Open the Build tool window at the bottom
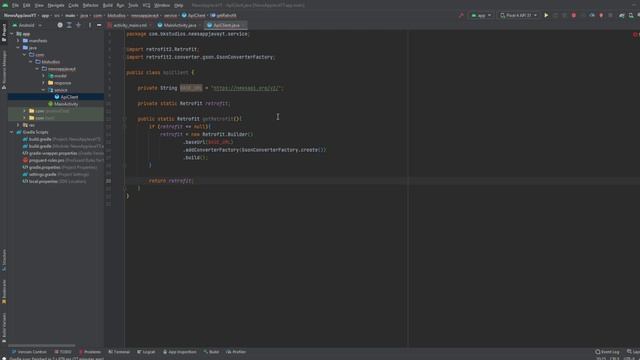This screenshot has width=640, height=360. coord(211,352)
